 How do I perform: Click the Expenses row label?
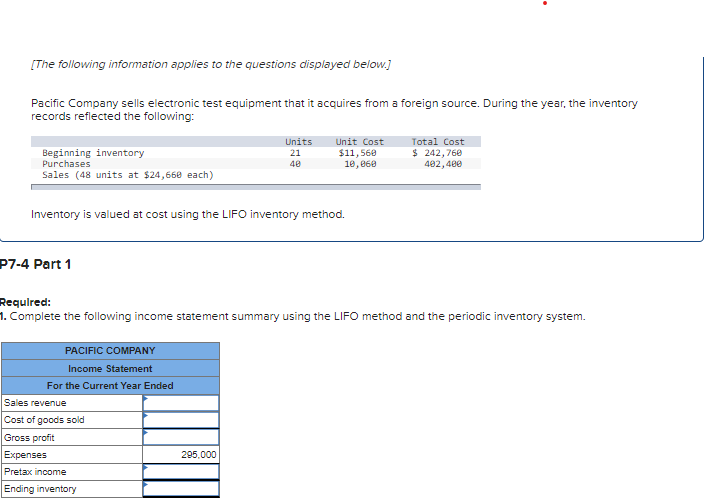click(25, 454)
